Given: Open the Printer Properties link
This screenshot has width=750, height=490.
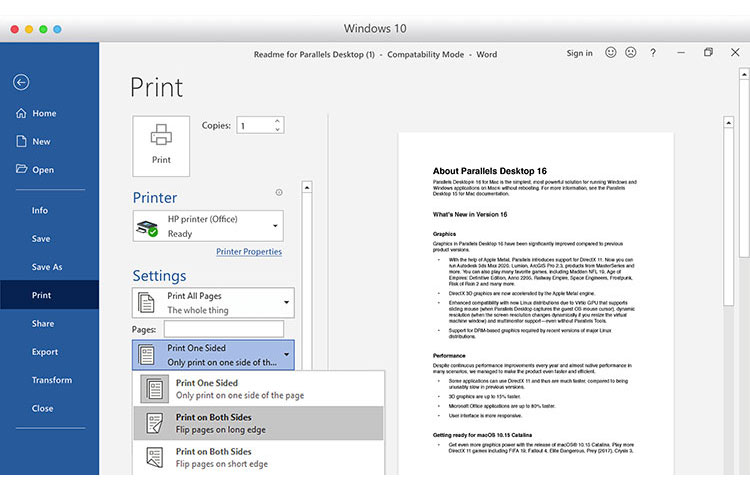Looking at the screenshot, I should [x=249, y=252].
